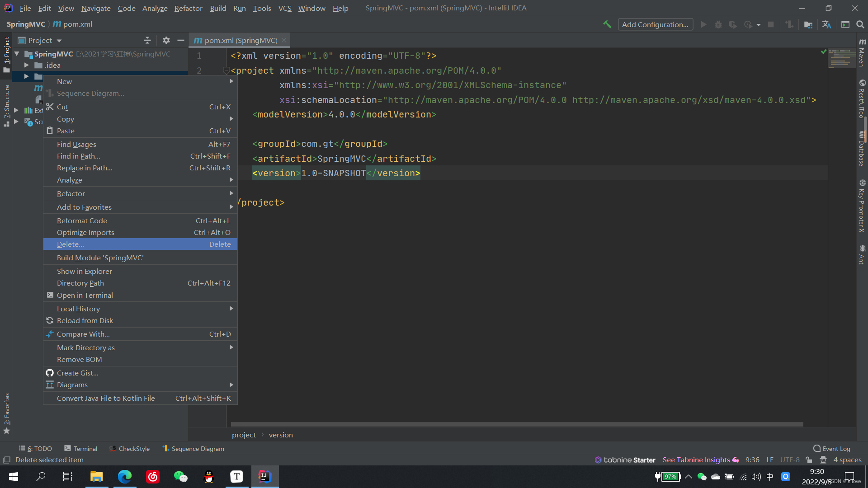Open the VCS menu in menu bar
The image size is (868, 488).
tap(285, 8)
